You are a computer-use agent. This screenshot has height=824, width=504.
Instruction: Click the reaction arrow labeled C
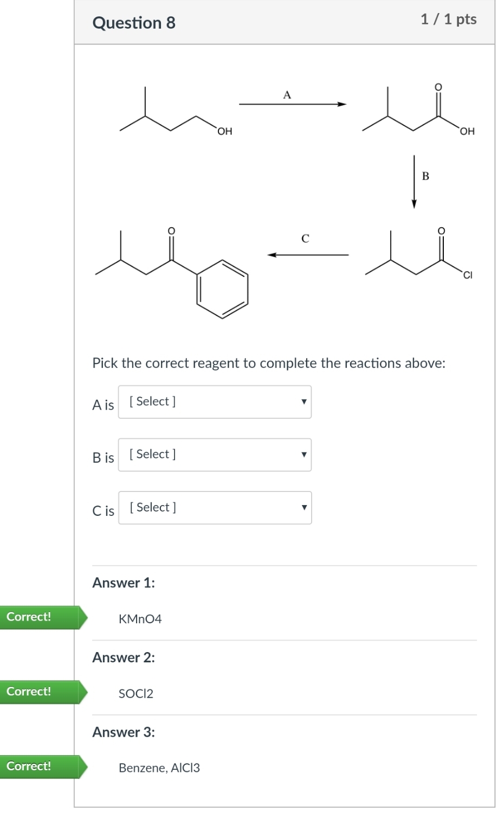pyautogui.click(x=308, y=254)
